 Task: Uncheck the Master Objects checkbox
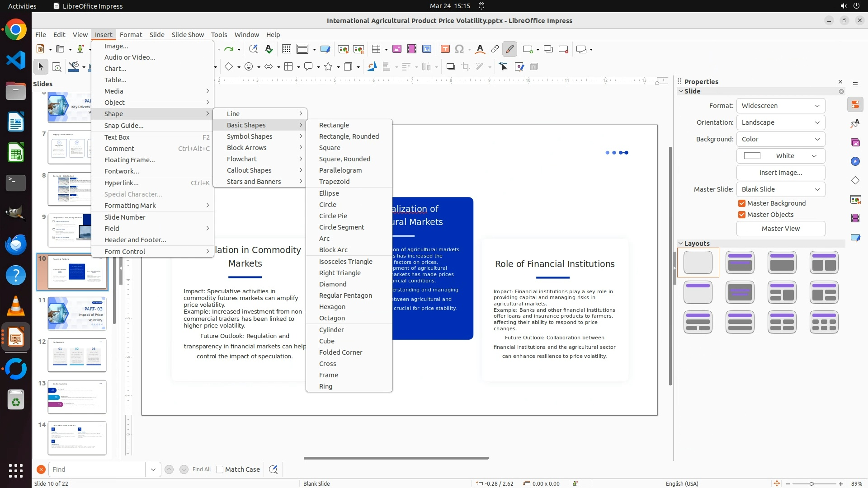[742, 215]
